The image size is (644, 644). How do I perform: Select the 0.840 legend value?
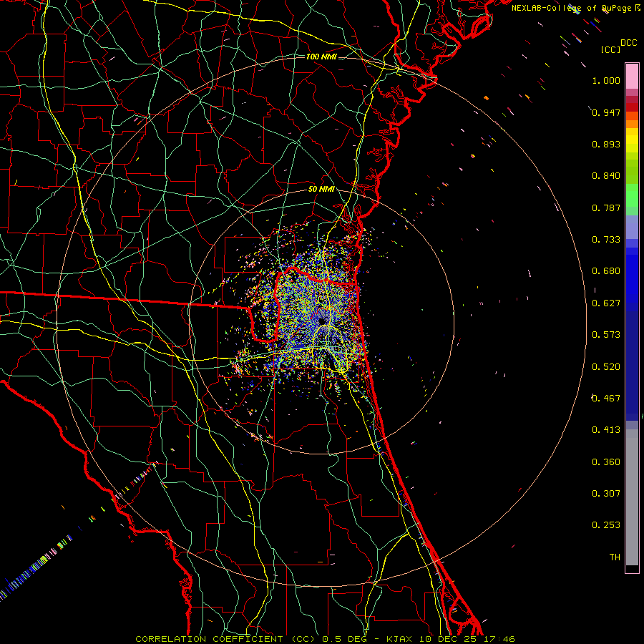[x=606, y=176]
